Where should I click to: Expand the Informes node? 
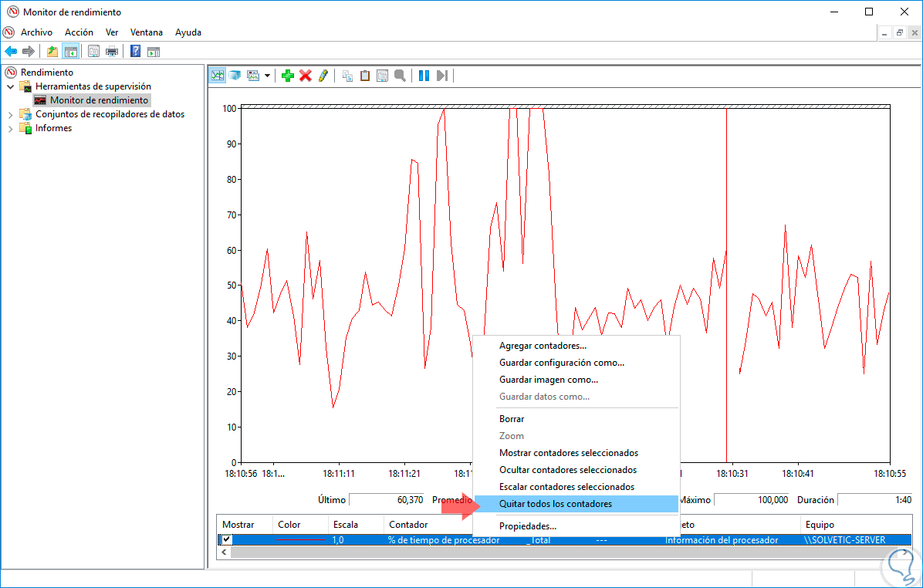[11, 128]
